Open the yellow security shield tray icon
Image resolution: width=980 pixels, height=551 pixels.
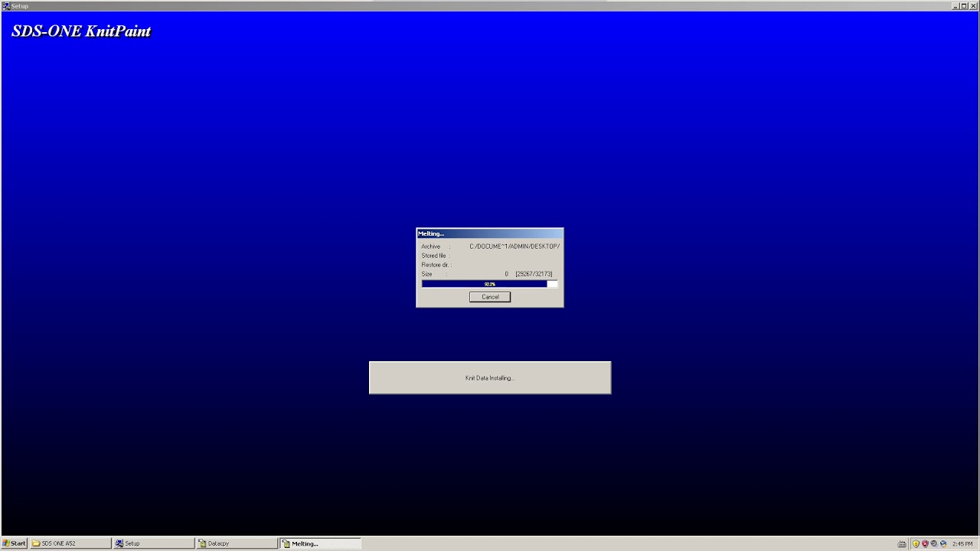[x=916, y=543]
